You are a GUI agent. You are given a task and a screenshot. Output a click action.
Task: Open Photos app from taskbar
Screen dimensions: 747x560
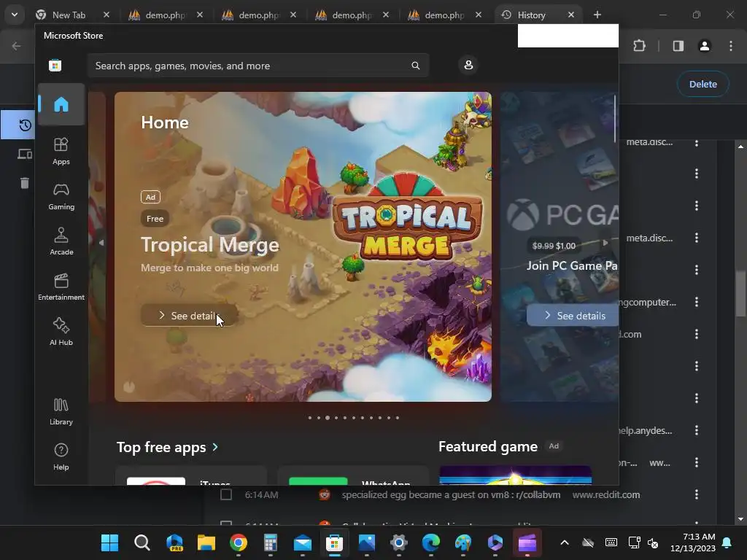[367, 542]
